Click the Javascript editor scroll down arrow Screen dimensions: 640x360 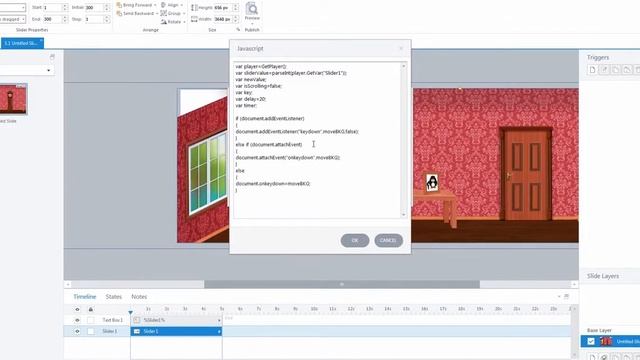404,215
